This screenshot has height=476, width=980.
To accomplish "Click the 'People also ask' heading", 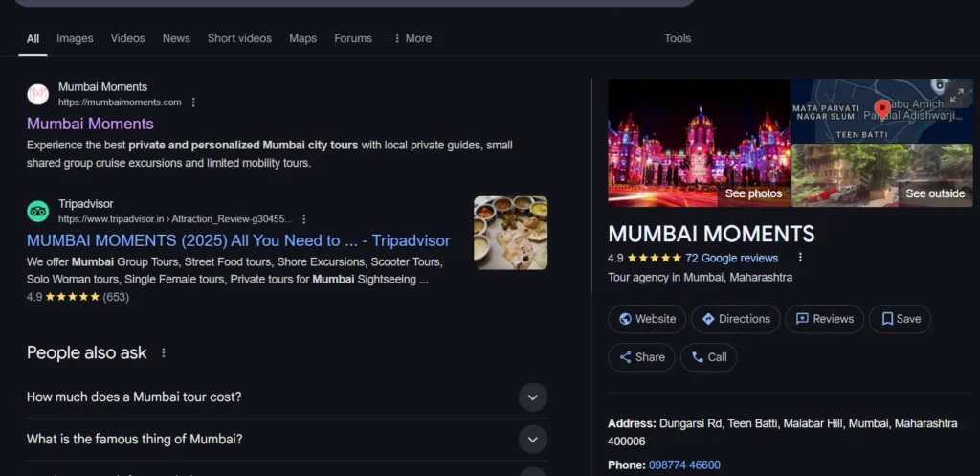I will 87,352.
